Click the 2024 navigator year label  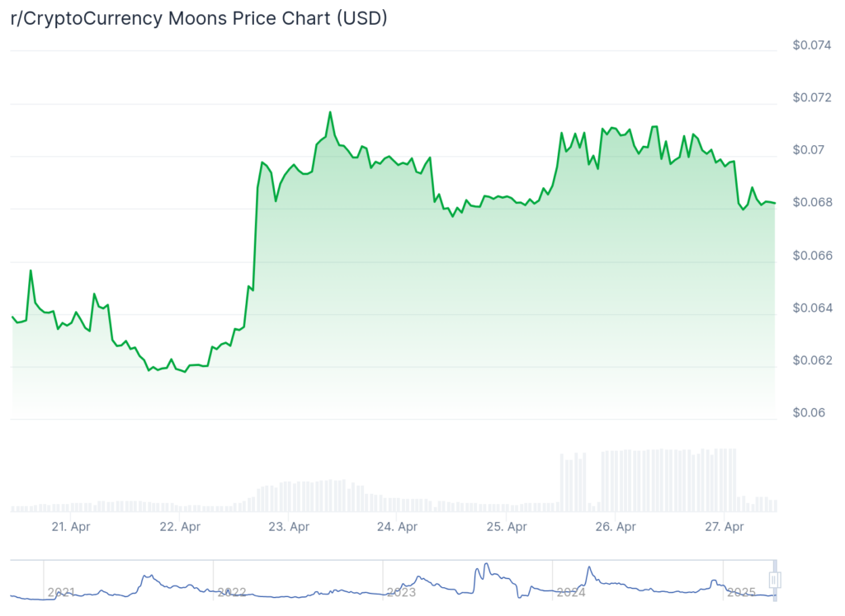[x=571, y=592]
